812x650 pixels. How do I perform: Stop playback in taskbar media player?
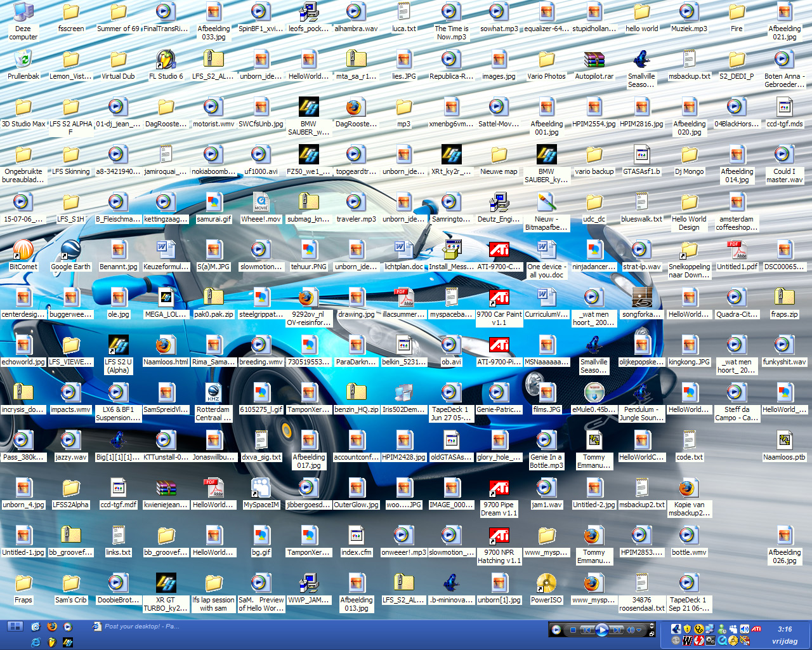coord(573,630)
